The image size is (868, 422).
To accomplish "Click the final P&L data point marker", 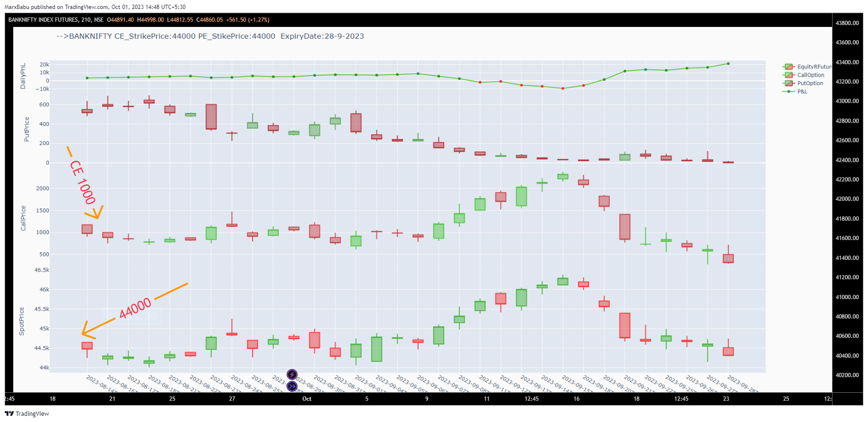I will tap(728, 63).
